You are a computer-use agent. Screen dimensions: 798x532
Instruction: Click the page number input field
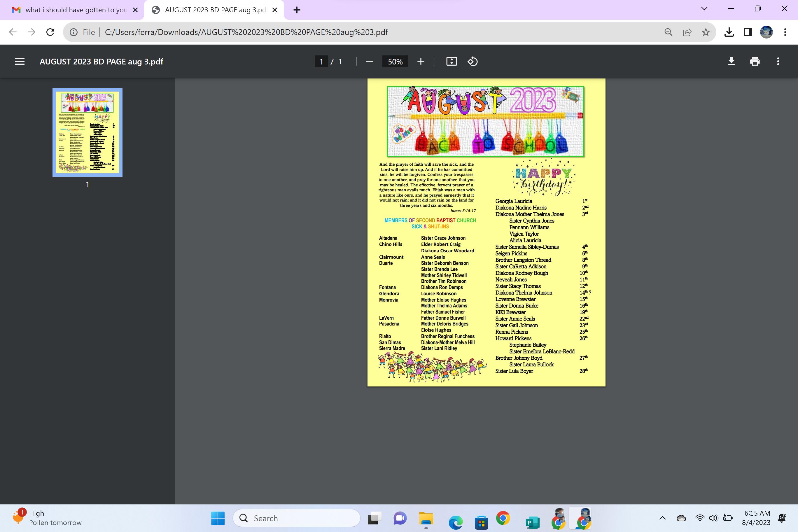click(321, 62)
